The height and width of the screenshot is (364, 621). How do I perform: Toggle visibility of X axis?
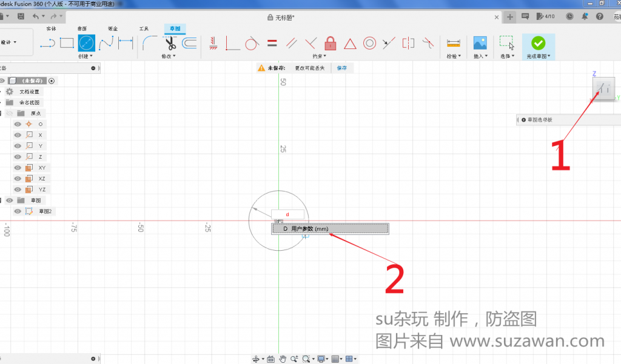(18, 135)
